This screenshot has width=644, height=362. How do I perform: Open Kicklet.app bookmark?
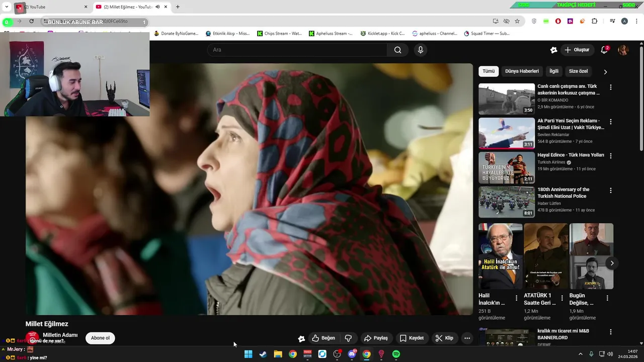pyautogui.click(x=382, y=34)
